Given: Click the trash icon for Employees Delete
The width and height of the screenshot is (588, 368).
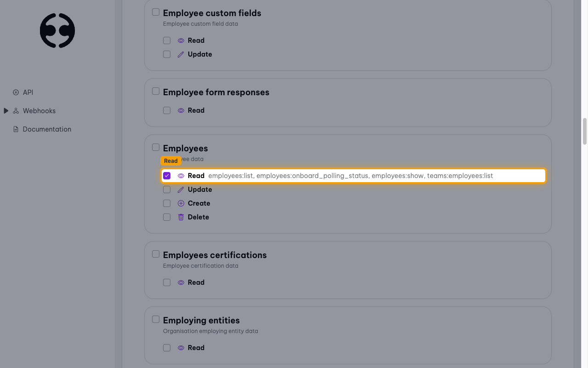Looking at the screenshot, I should pyautogui.click(x=181, y=217).
